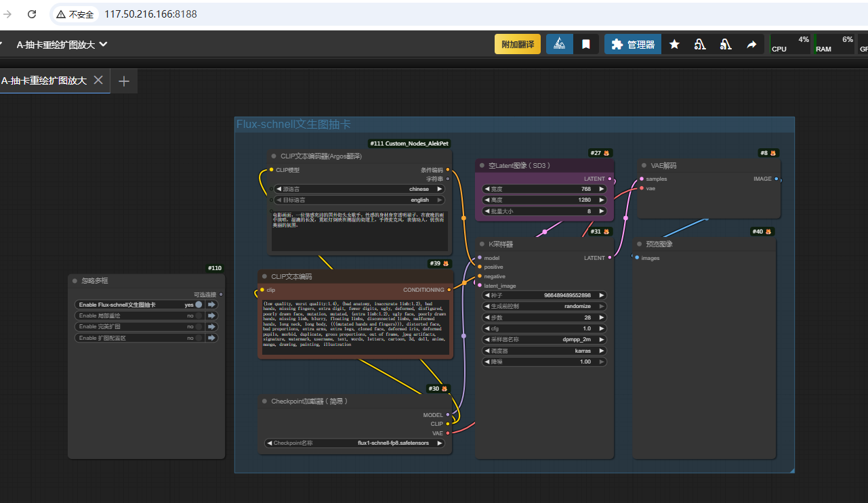This screenshot has height=503, width=868.
Task: Increase 宽度 value with right arrow
Action: click(x=602, y=189)
